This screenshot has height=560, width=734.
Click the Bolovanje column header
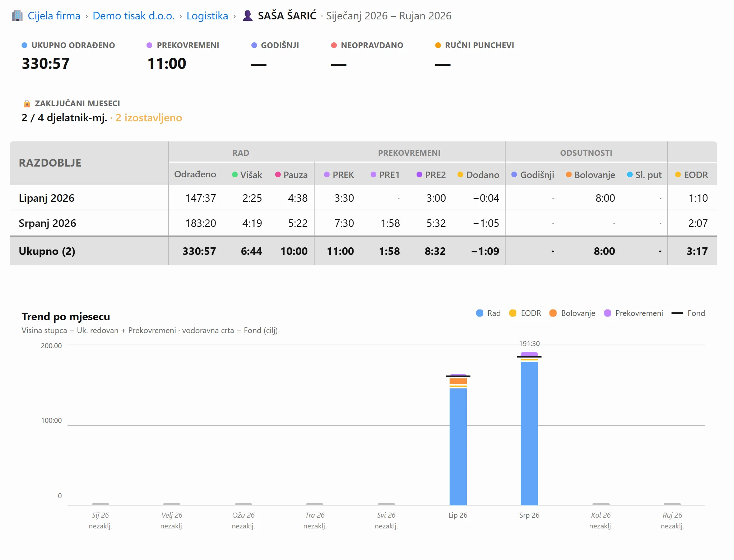point(590,175)
